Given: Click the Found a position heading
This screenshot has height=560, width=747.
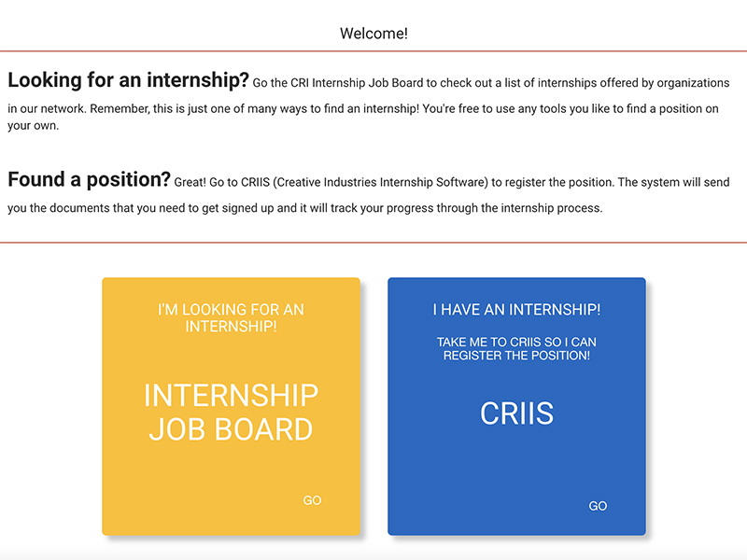Looking at the screenshot, I should [x=89, y=179].
